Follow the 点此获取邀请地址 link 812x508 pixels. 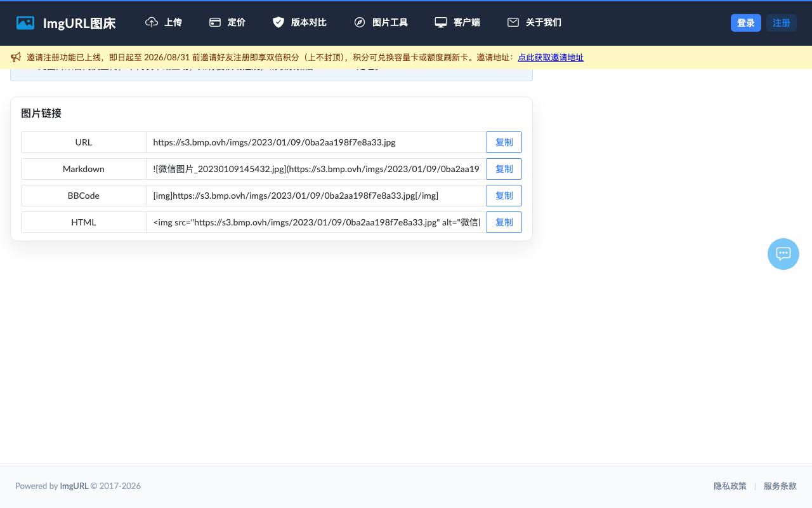(x=551, y=57)
